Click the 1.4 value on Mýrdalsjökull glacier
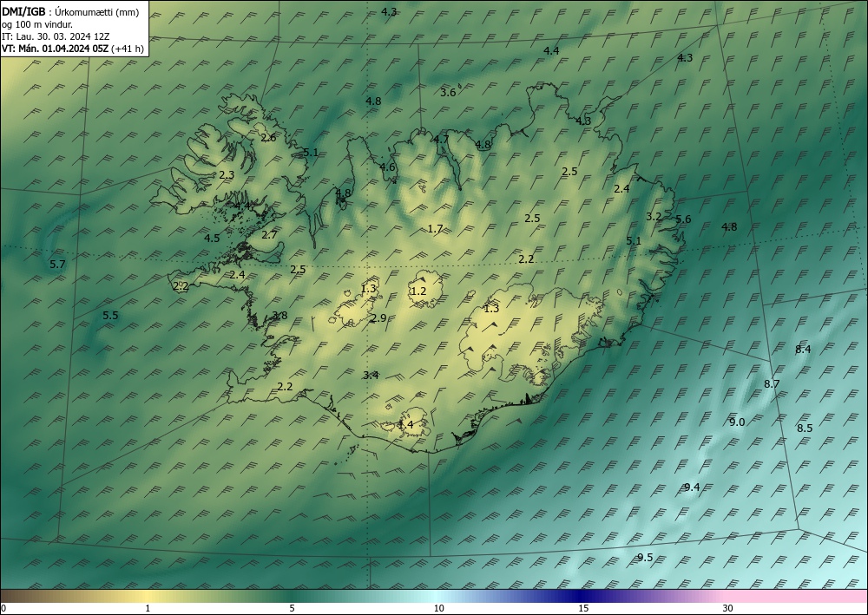Image resolution: width=868 pixels, height=615 pixels. (x=405, y=425)
